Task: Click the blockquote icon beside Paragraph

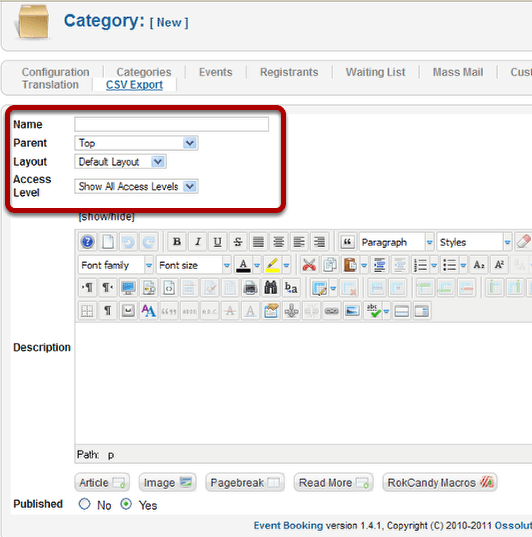Action: pyautogui.click(x=347, y=242)
